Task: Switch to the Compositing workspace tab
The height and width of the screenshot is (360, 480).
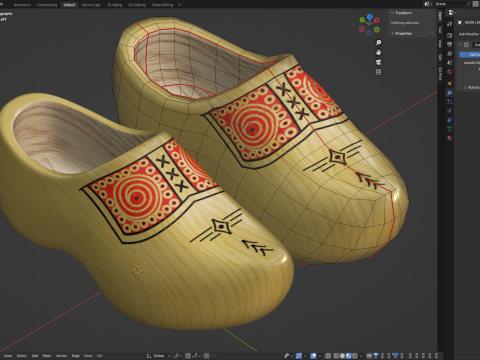Action: [x=47, y=5]
